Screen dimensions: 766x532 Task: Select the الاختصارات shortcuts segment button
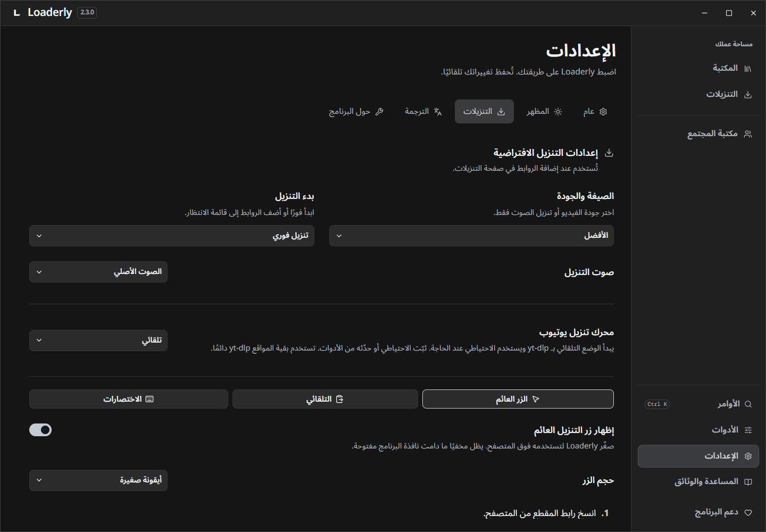pyautogui.click(x=128, y=399)
